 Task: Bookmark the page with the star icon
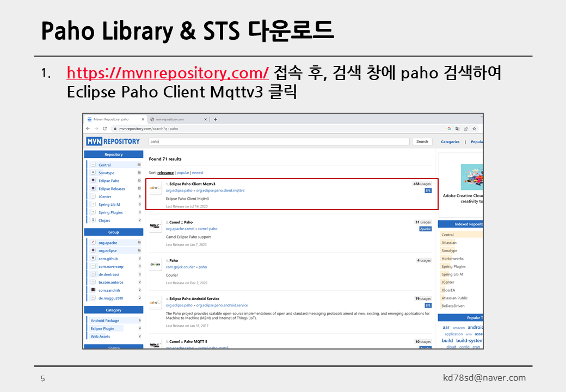[x=475, y=128]
